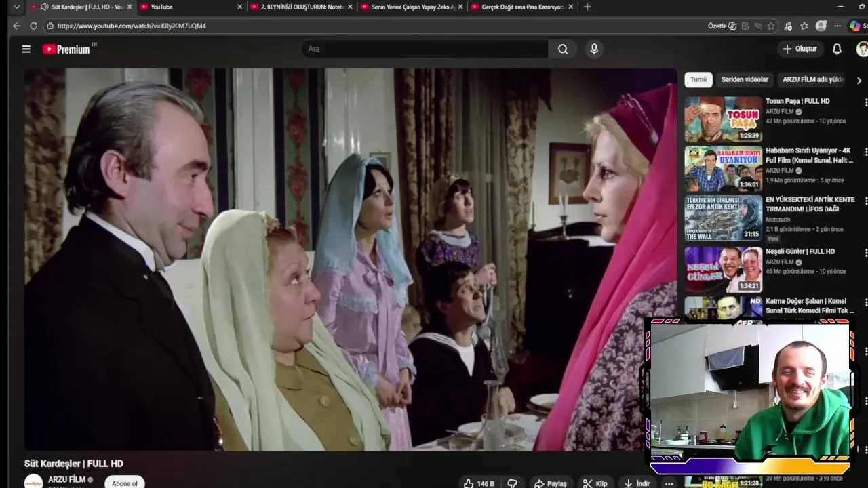Close the plain YouTube tab
868x488 pixels.
pos(239,7)
